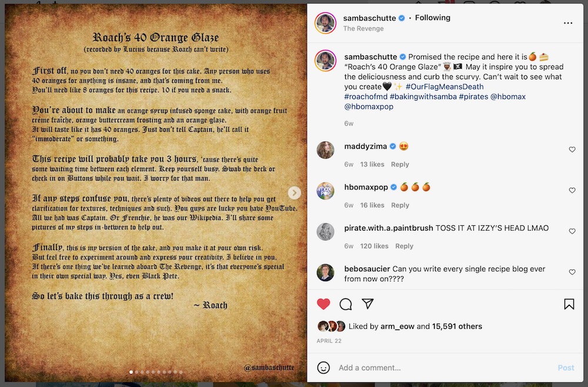Open the three-dot more options menu
This screenshot has height=387, width=588.
(568, 24)
